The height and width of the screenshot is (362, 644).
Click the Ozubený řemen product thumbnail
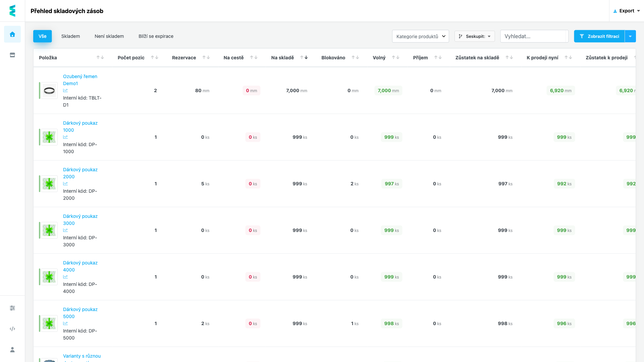pos(49,90)
